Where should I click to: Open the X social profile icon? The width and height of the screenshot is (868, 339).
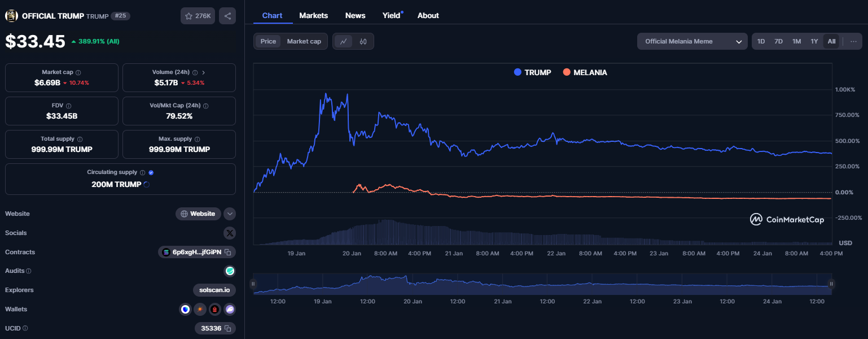[x=230, y=233]
